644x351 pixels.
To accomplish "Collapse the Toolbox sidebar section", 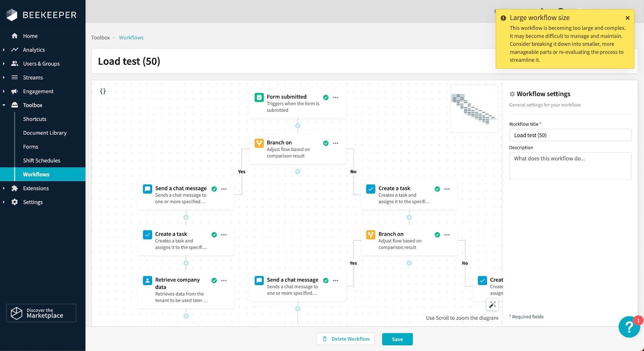I will tap(4, 105).
